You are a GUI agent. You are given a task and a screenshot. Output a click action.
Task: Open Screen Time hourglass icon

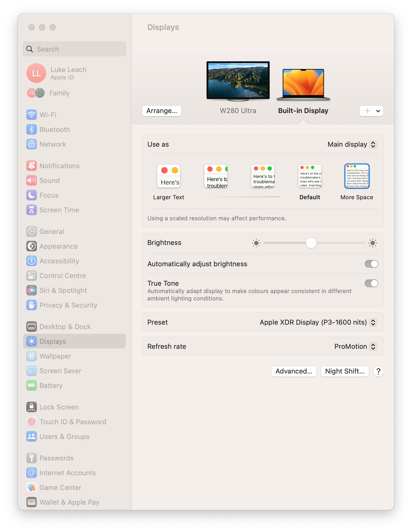click(x=32, y=210)
